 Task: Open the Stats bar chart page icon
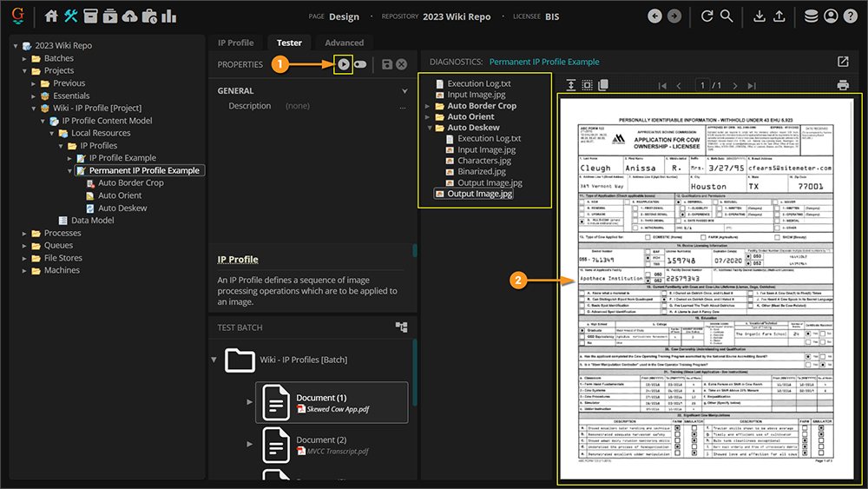pyautogui.click(x=168, y=17)
